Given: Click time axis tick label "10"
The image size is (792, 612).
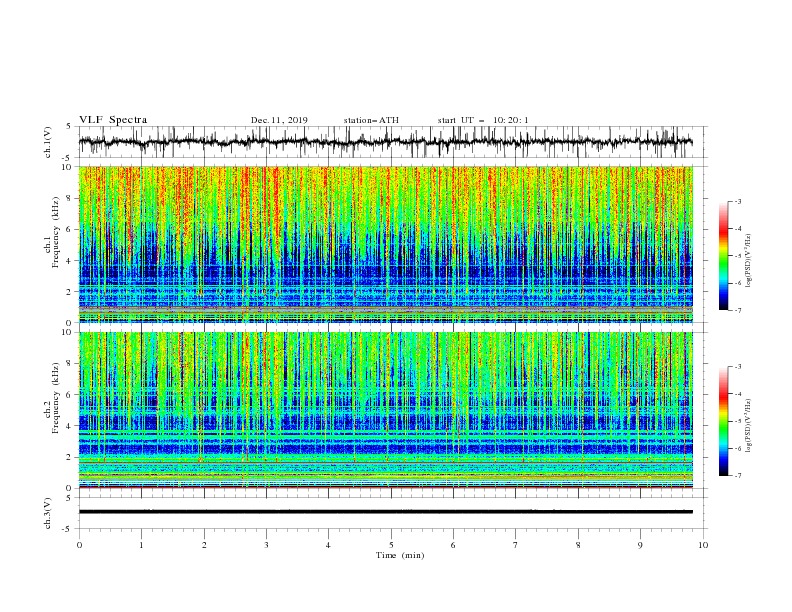Looking at the screenshot, I should coord(703,545).
